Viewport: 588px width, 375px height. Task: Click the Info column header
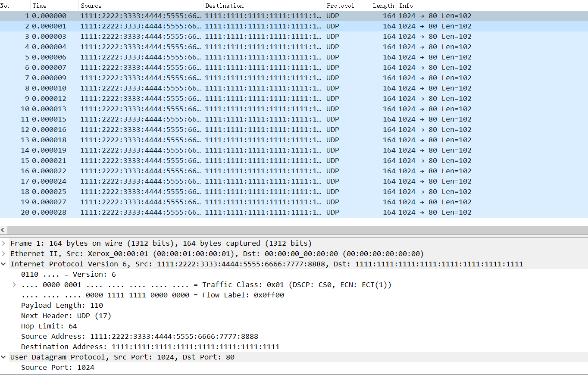(492, 6)
